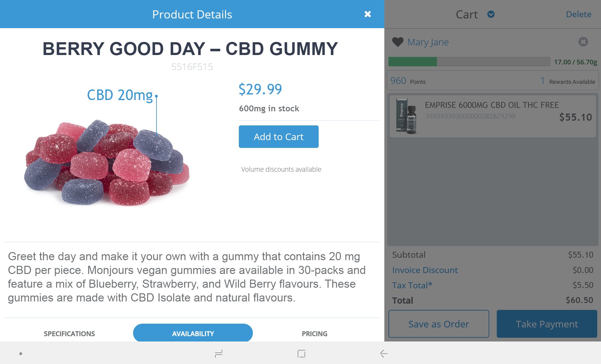Add the gummy to cart
This screenshot has height=364, width=601.
[279, 137]
